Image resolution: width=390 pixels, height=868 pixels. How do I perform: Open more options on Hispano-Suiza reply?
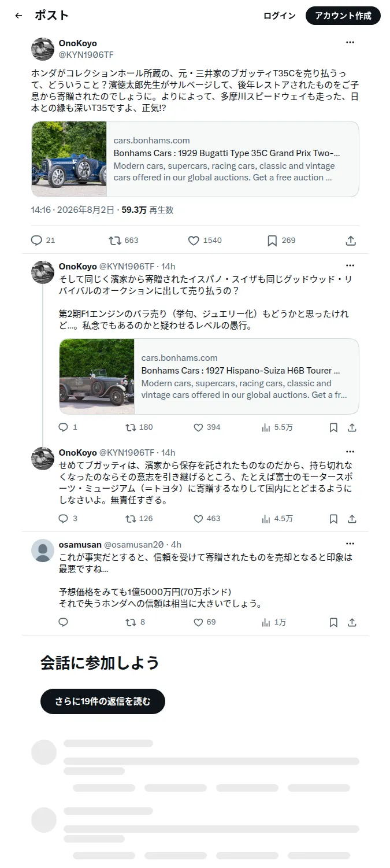click(350, 265)
